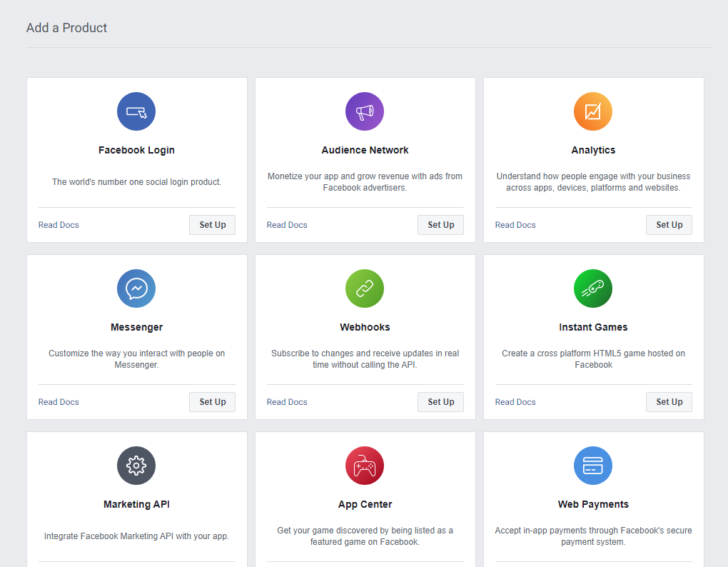Click the 'Add a Product' heading
This screenshot has height=567, width=728.
click(66, 28)
